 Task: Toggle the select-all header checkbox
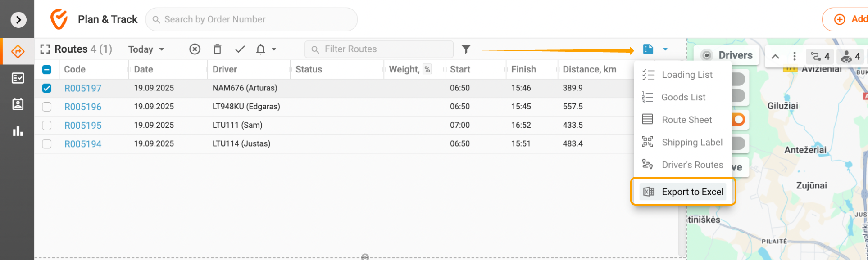coord(47,70)
